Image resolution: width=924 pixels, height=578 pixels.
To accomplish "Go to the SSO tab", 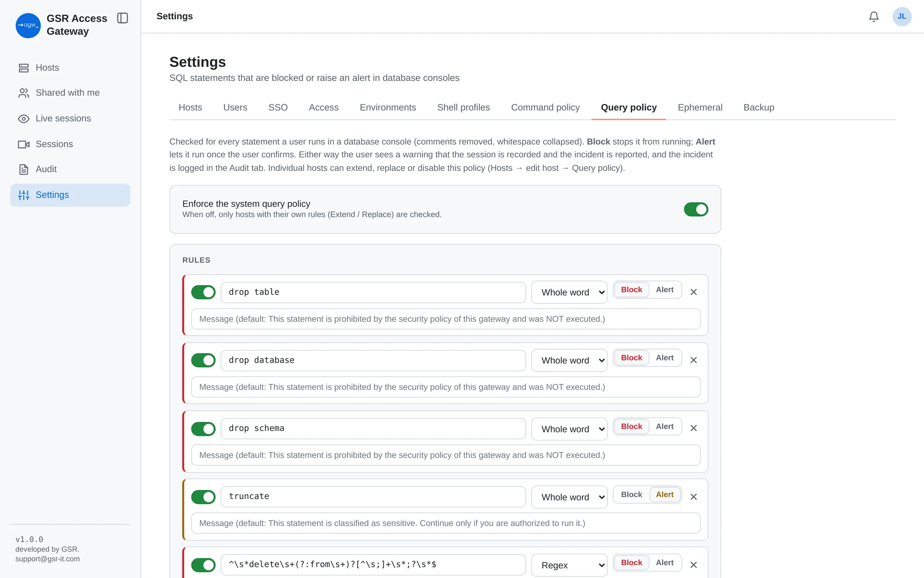I will click(x=278, y=108).
